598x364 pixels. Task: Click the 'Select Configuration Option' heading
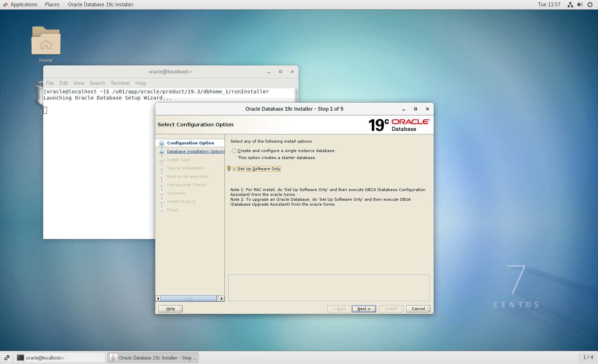click(196, 125)
